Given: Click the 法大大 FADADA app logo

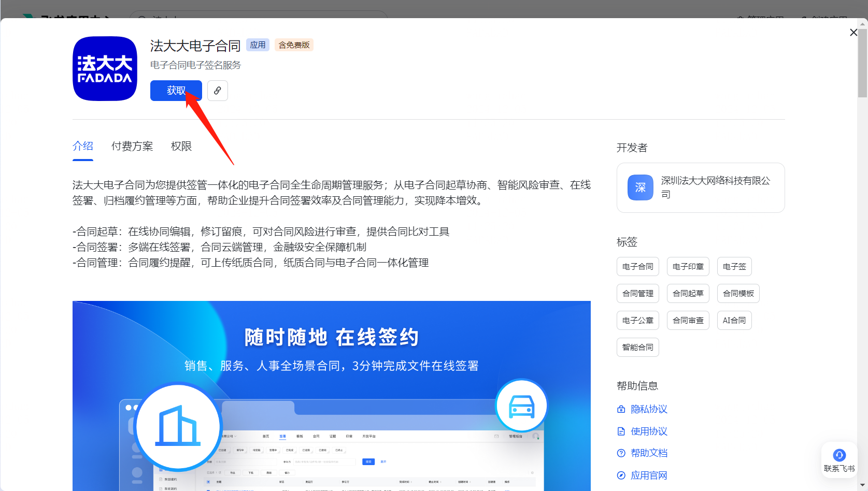Looking at the screenshot, I should [x=105, y=68].
